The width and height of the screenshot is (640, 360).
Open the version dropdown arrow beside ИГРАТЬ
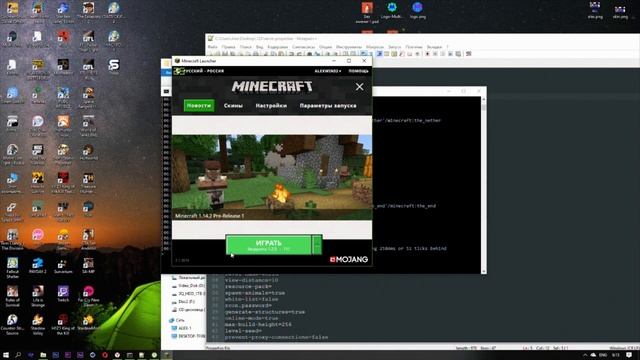tap(317, 245)
